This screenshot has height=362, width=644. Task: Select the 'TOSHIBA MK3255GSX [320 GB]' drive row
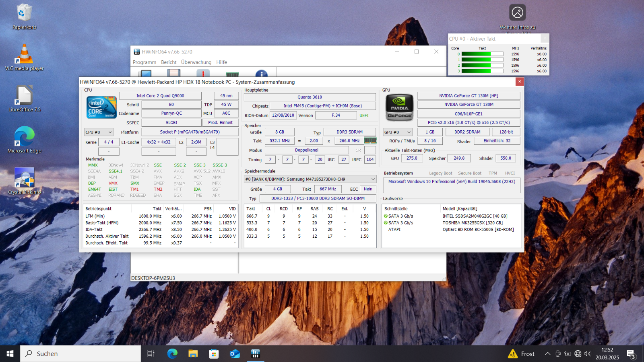452,223
